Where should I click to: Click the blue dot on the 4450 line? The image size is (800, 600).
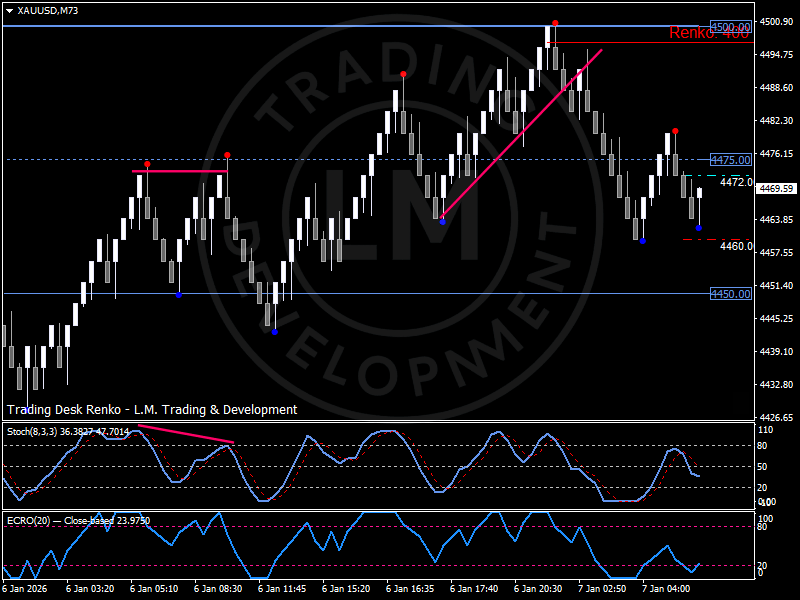pyautogui.click(x=179, y=295)
